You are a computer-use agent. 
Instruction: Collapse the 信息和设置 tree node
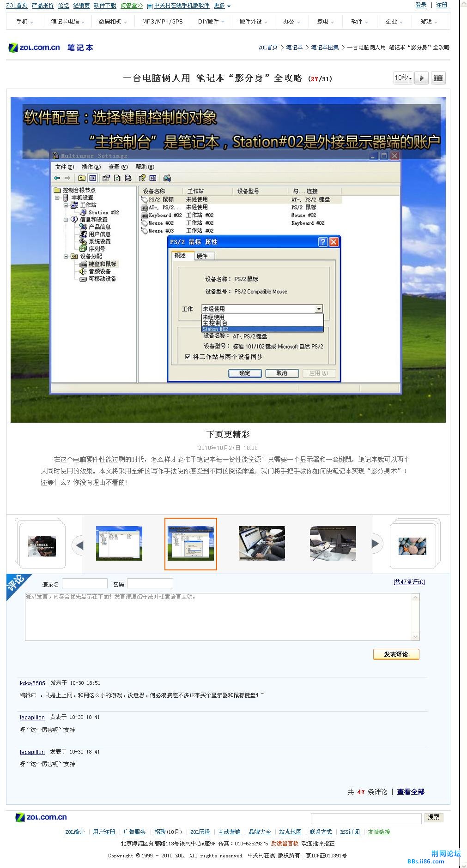66,220
